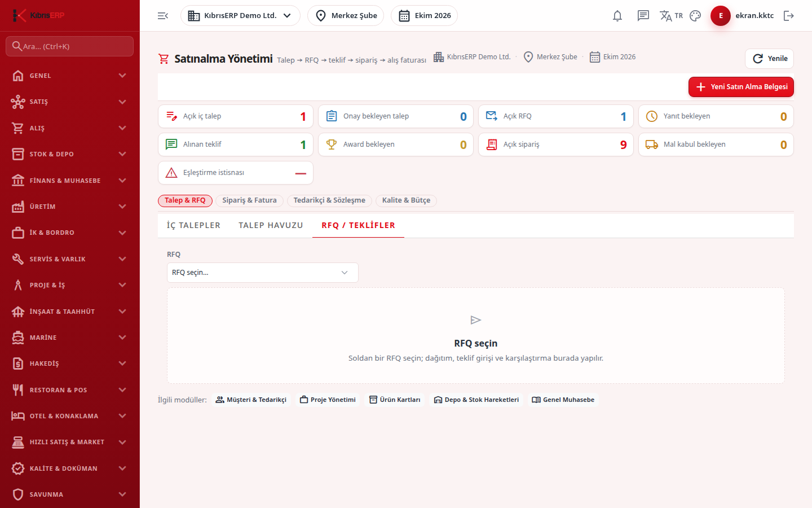812x508 pixels.
Task: Switch to Tedarikçi & Sözleşme tab
Action: 329,200
